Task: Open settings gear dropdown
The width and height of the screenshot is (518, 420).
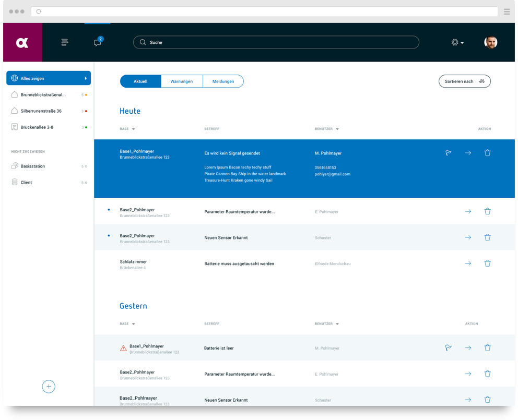Action: 457,43
